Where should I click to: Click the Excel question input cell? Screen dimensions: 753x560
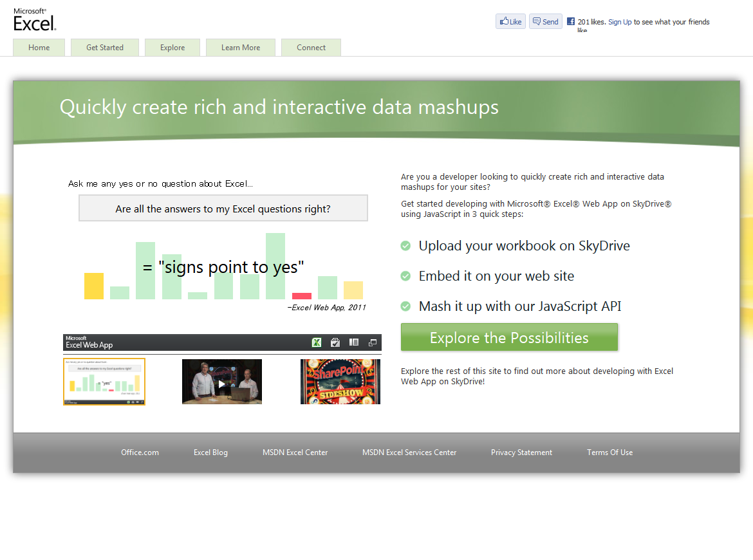(223, 209)
